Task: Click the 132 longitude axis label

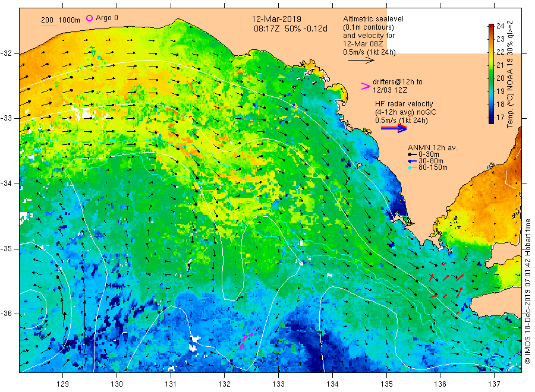Action: [225, 384]
